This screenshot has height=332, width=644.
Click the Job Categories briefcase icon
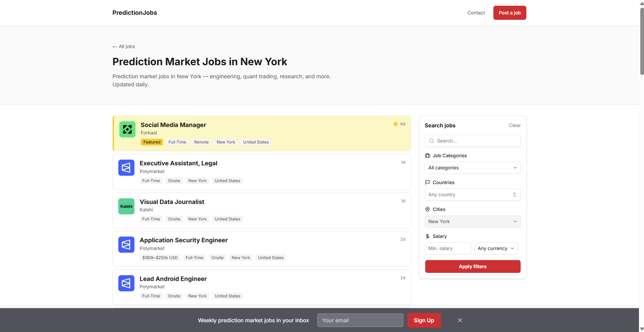pyautogui.click(x=428, y=156)
